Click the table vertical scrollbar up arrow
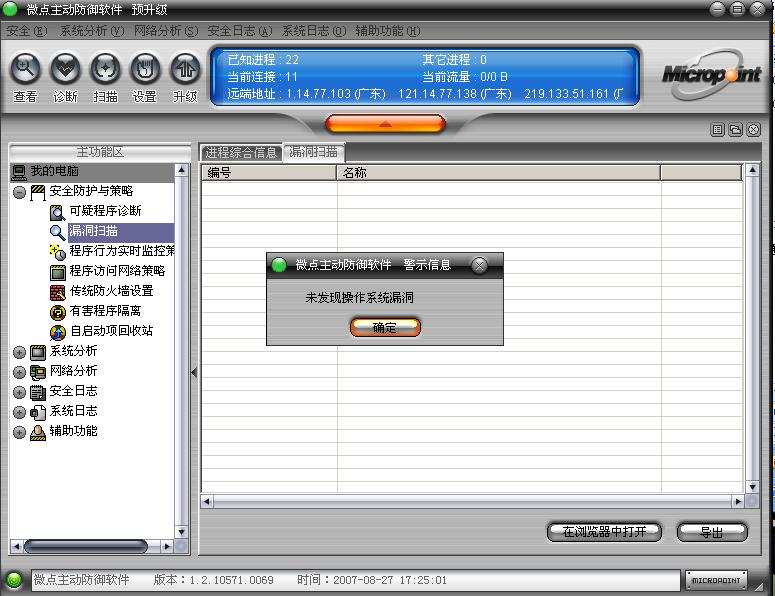 coord(752,170)
